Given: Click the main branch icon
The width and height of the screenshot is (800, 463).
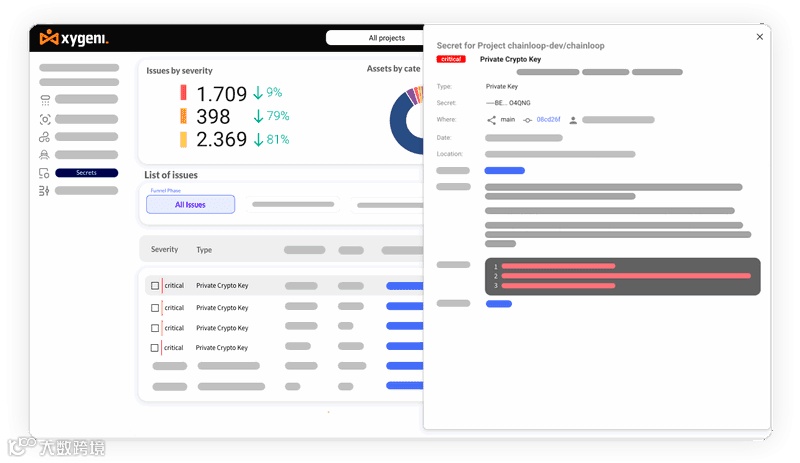Looking at the screenshot, I should (491, 120).
